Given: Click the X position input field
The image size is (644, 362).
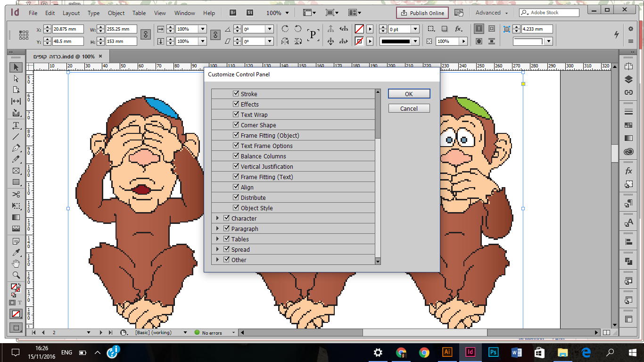Looking at the screenshot, I should point(68,29).
